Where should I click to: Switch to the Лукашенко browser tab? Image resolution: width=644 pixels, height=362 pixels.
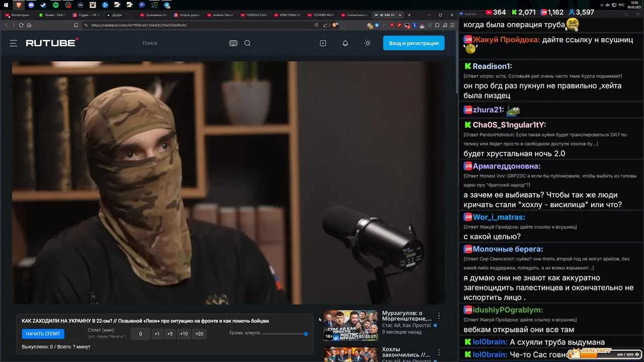point(153,15)
